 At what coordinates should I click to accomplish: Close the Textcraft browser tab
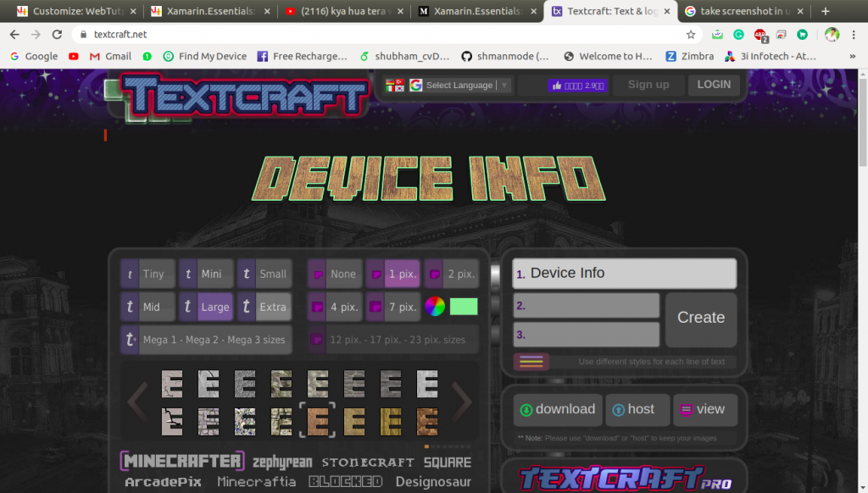pyautogui.click(x=667, y=11)
